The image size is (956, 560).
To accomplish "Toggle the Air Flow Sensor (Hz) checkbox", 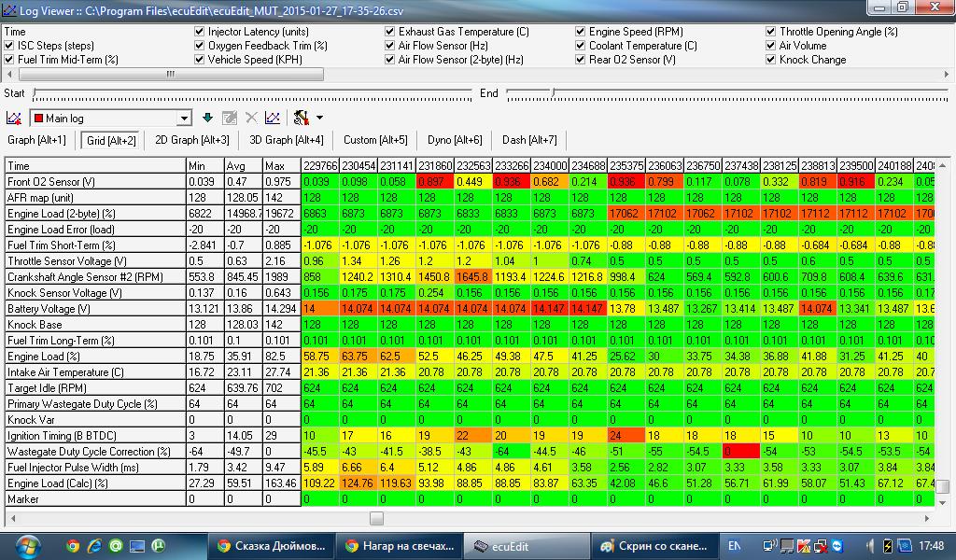I will click(389, 45).
